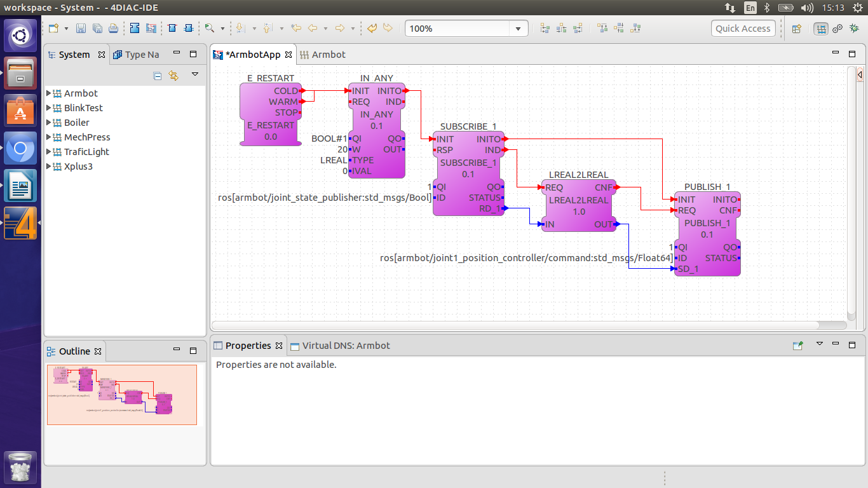Toggle the System perspective button
The height and width of the screenshot is (488, 868).
pyautogui.click(x=821, y=29)
